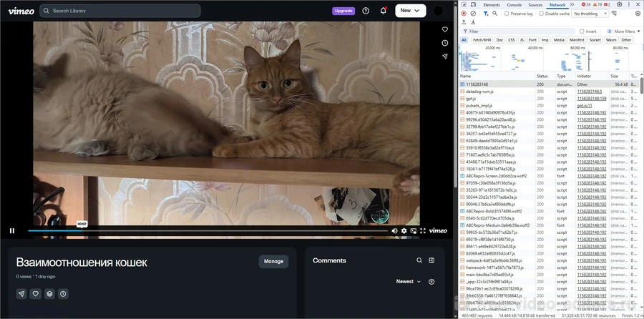Add video to collections stack icon
644x319 pixels.
(x=49, y=293)
